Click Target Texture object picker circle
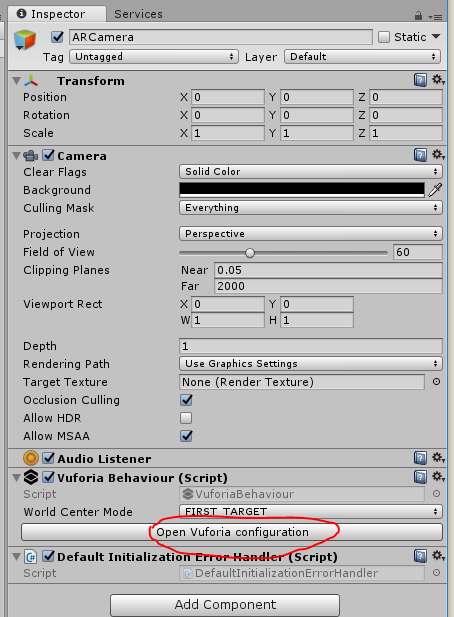Image resolution: width=454 pixels, height=617 pixels. click(x=436, y=382)
